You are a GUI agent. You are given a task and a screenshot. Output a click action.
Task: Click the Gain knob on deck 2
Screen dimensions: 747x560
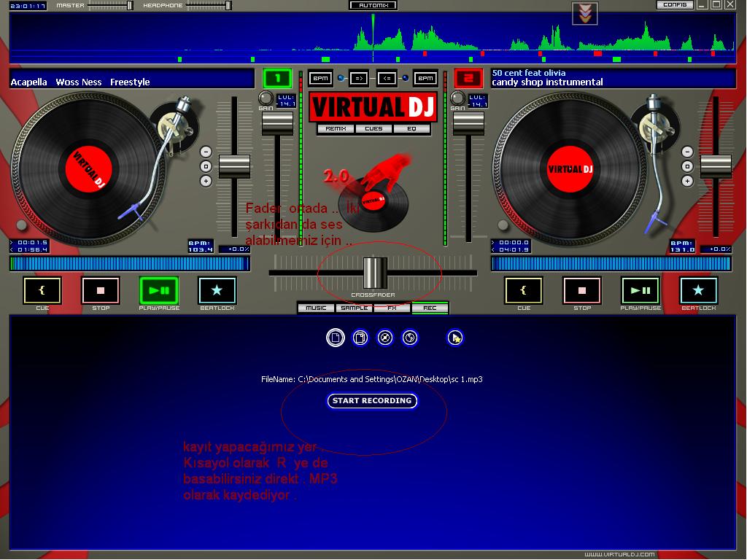point(457,98)
